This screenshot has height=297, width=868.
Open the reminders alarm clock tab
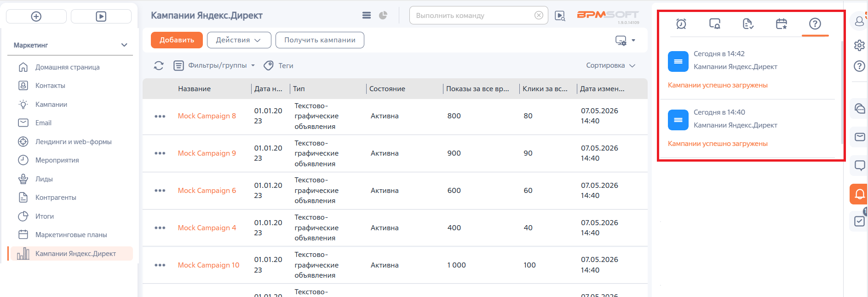pos(681,24)
